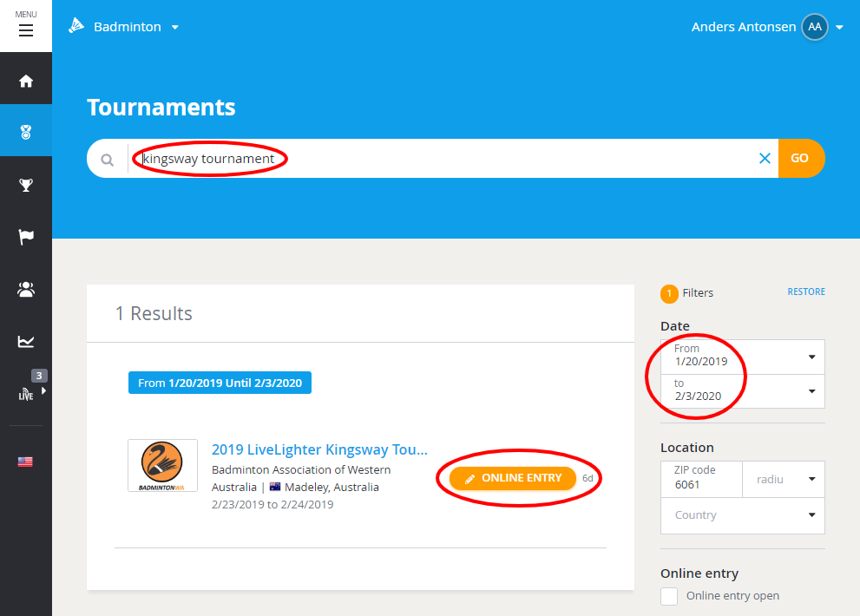860x616 pixels.
Task: Open the medal Tournaments sidebar icon
Action: coord(26,133)
